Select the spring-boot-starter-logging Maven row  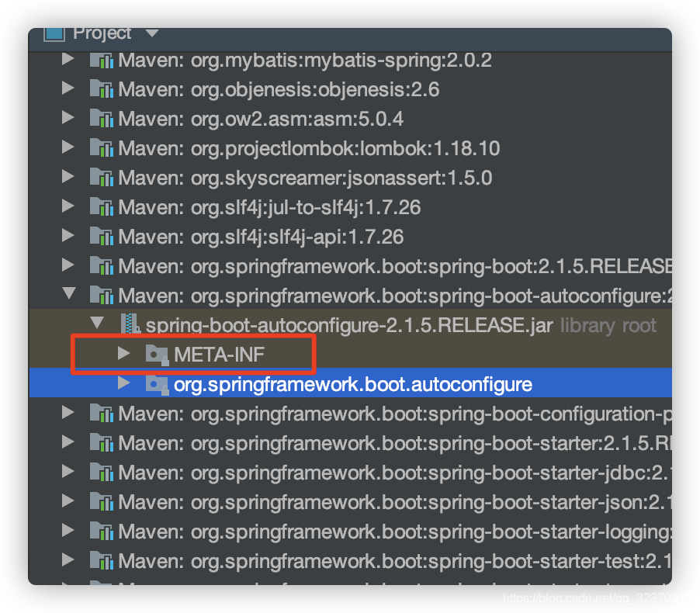[351, 532]
